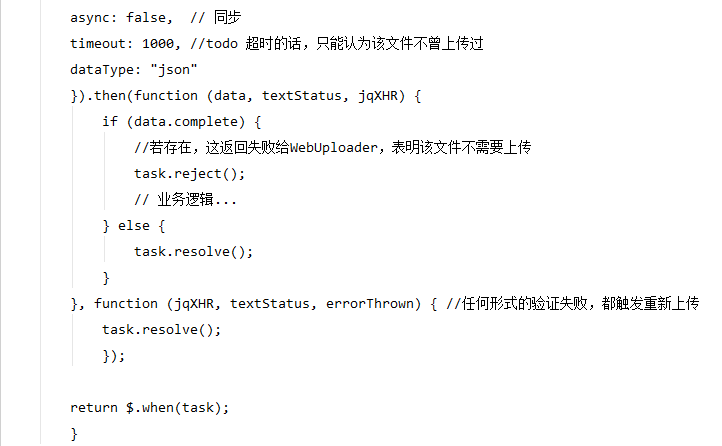Viewport: 722px width, 446px height.
Task: Click the WebUploader comment line
Action: [x=332, y=148]
